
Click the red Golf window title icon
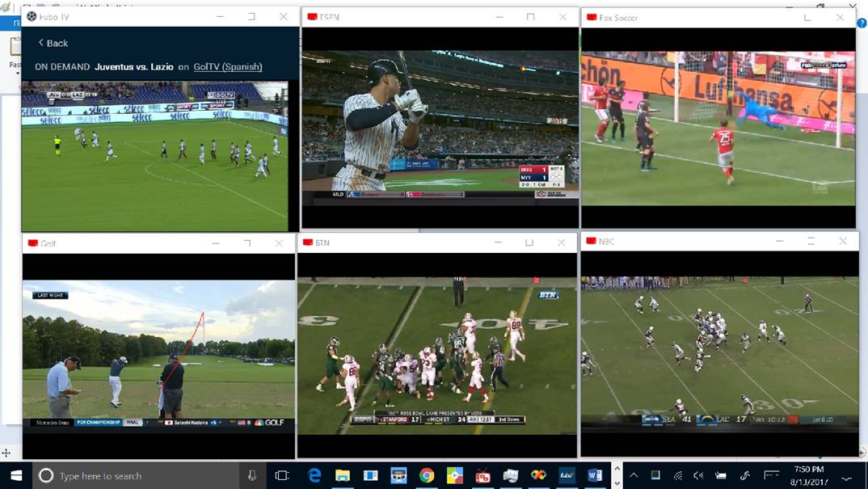(32, 242)
